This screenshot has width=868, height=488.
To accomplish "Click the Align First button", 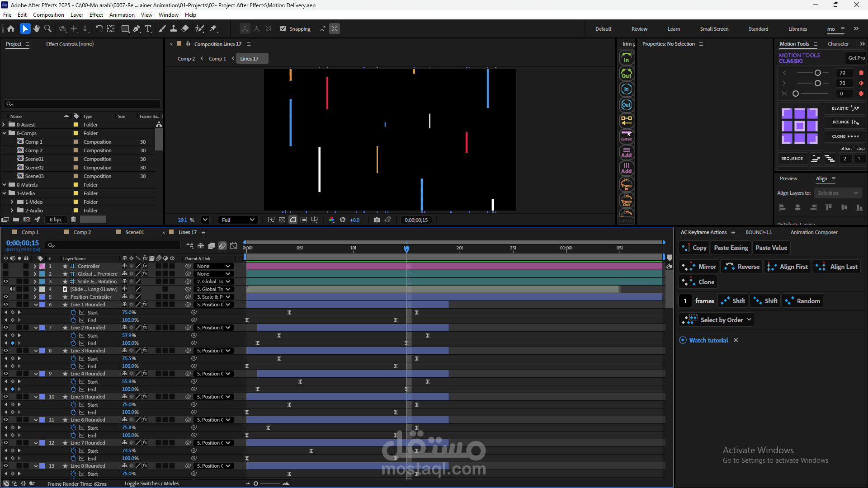I will [788, 267].
